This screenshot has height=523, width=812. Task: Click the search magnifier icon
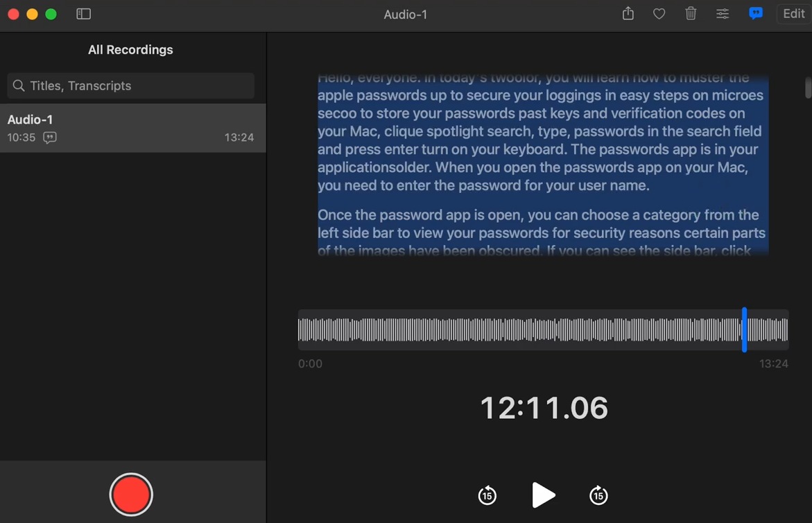click(x=19, y=85)
